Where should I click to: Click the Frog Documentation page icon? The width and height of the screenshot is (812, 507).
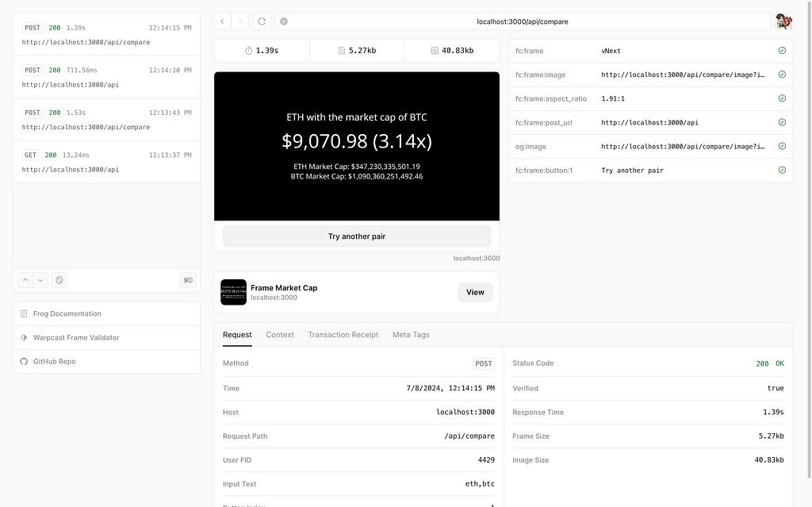(x=24, y=313)
